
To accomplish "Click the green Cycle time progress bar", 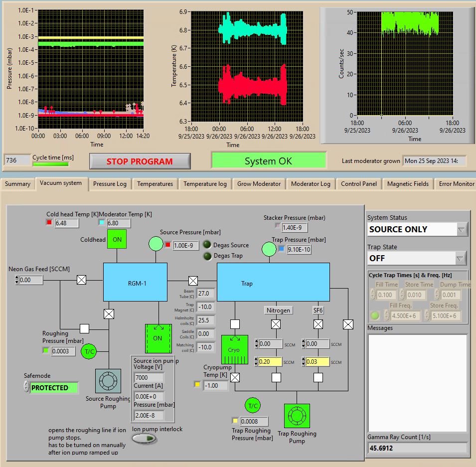I will 51,163.
